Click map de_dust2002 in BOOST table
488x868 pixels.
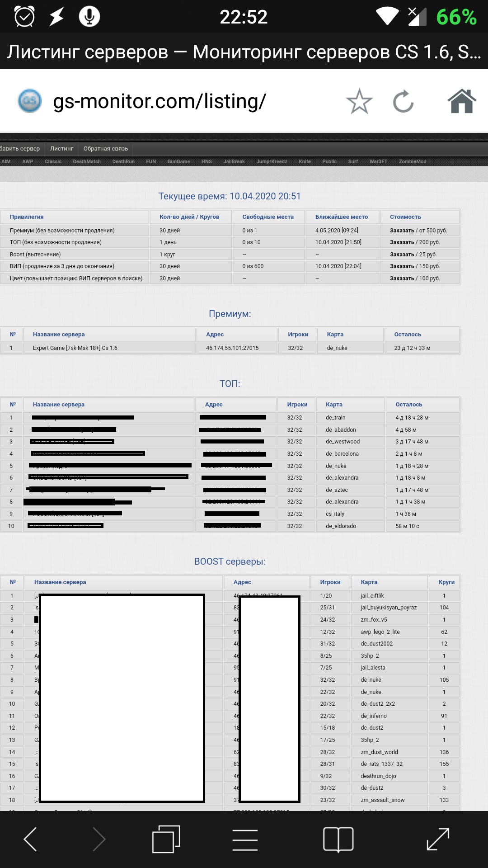pos(376,644)
